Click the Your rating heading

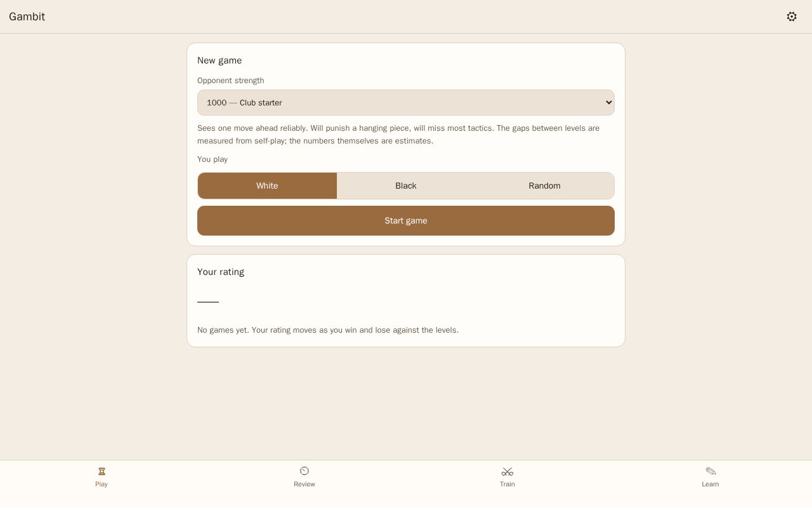(221, 272)
